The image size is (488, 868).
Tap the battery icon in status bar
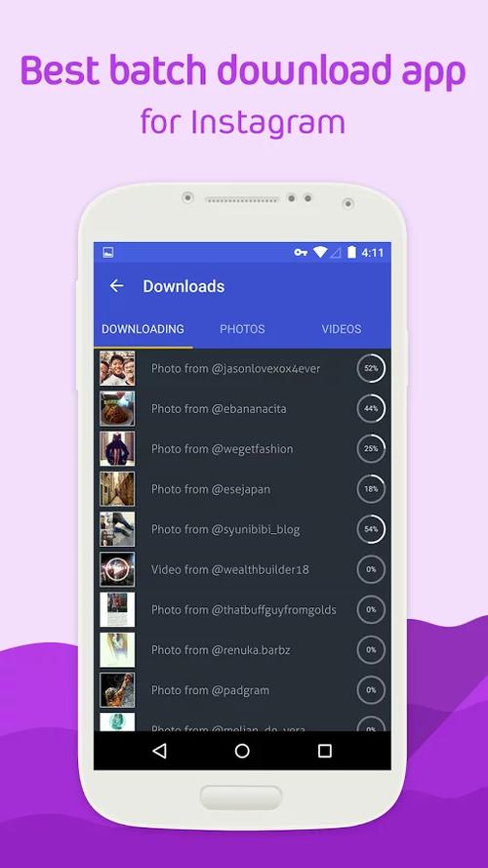point(351,253)
